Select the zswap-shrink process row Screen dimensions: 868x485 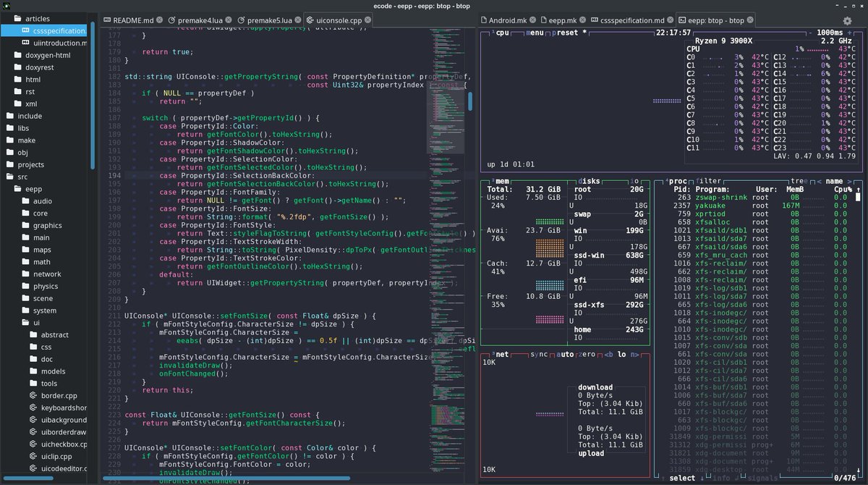coord(759,197)
